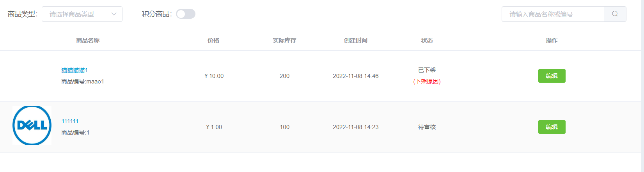Click the 商品名称 column header
Screen dimensions: 644x172
click(x=88, y=41)
